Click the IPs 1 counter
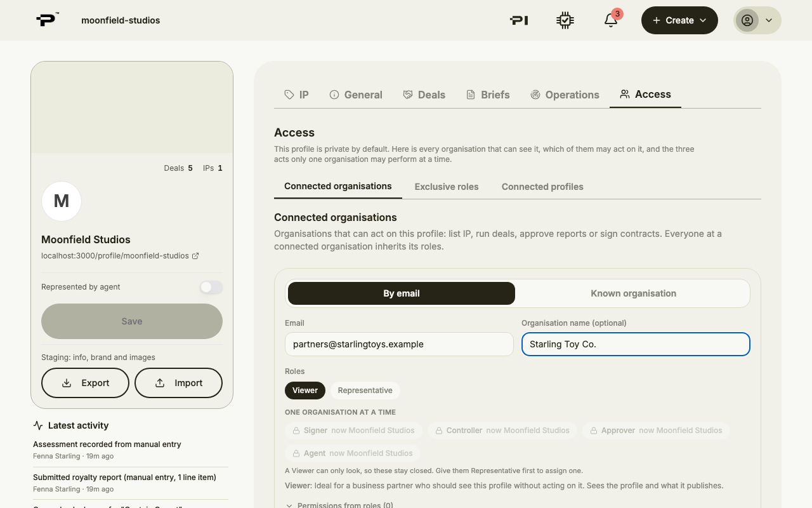This screenshot has width=812, height=508. [x=213, y=168]
